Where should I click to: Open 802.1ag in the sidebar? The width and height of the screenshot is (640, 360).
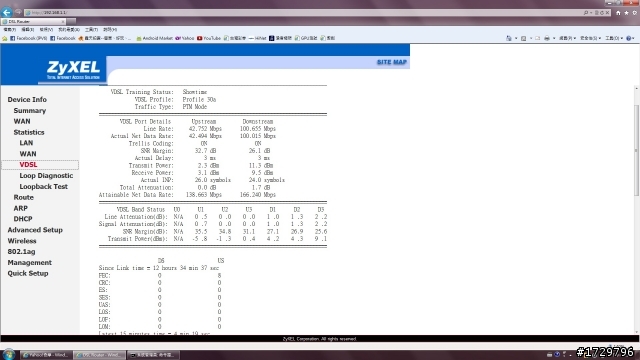(x=21, y=251)
